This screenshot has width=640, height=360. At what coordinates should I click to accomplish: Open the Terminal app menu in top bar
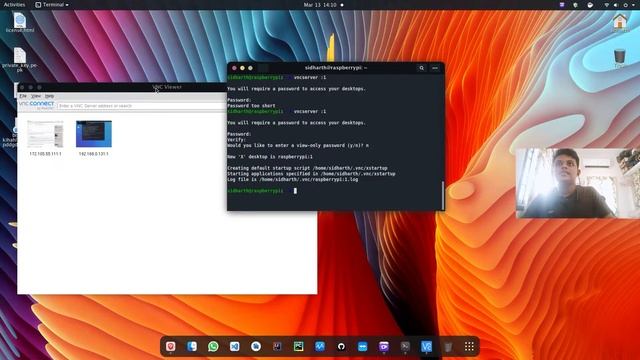pos(52,5)
